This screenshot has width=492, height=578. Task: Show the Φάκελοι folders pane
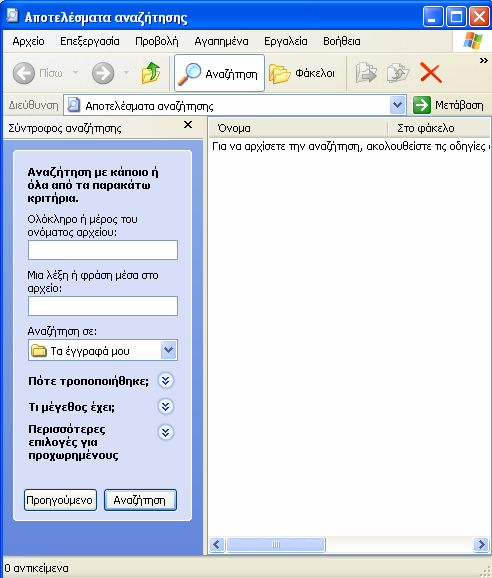coord(302,73)
